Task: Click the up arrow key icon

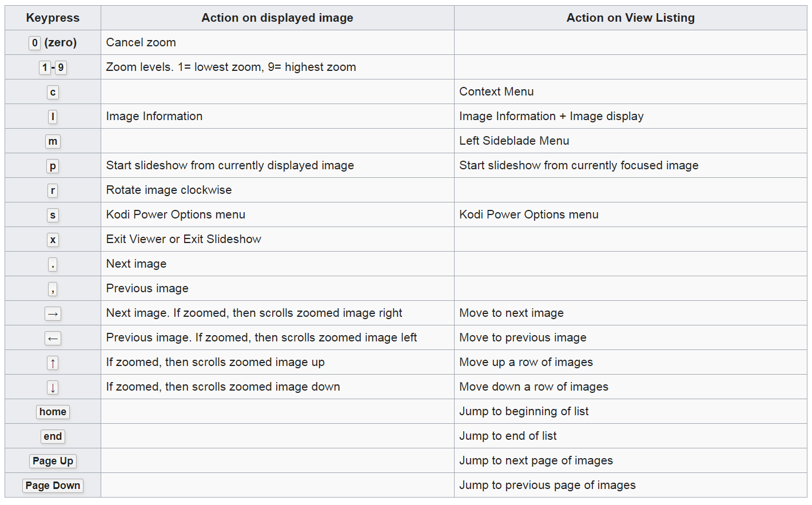Action: [x=53, y=363]
